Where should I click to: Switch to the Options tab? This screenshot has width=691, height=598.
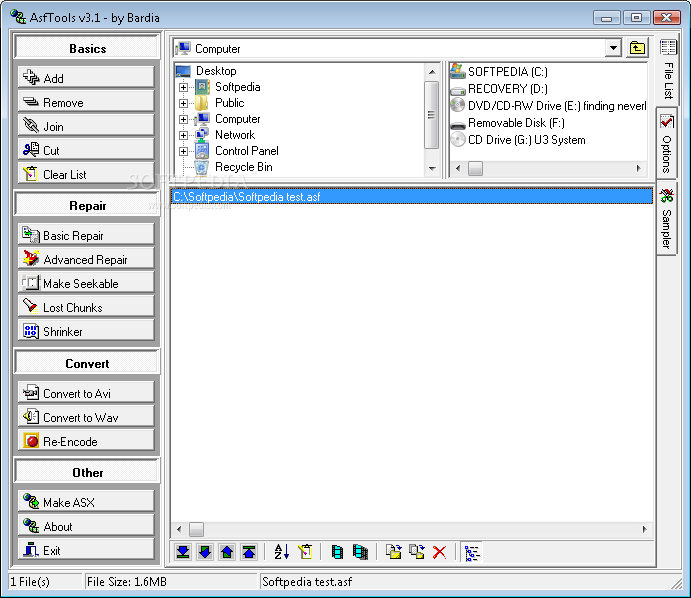[x=667, y=144]
